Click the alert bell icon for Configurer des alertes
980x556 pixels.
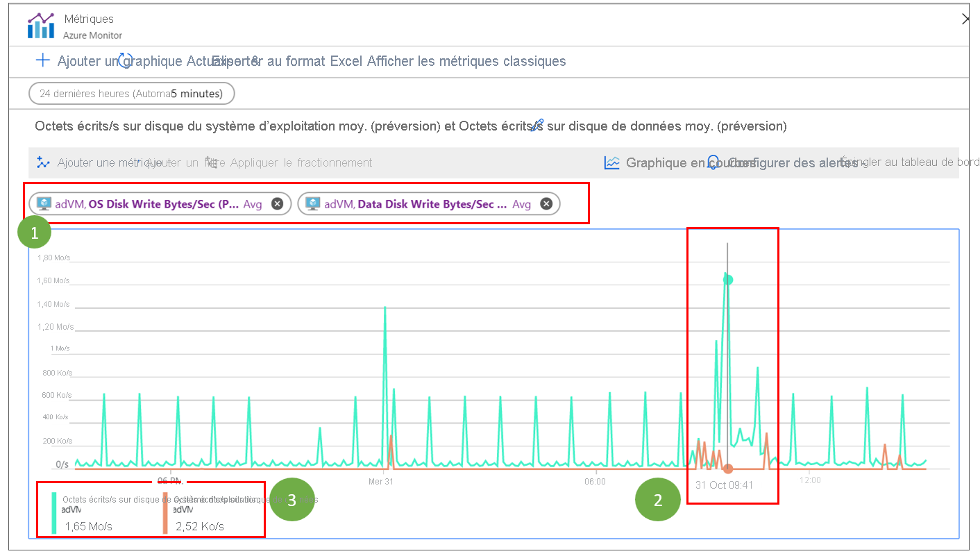pyautogui.click(x=713, y=162)
